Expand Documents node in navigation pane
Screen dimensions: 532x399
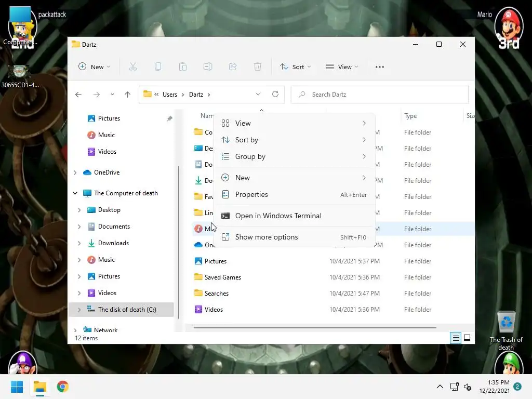[79, 227]
